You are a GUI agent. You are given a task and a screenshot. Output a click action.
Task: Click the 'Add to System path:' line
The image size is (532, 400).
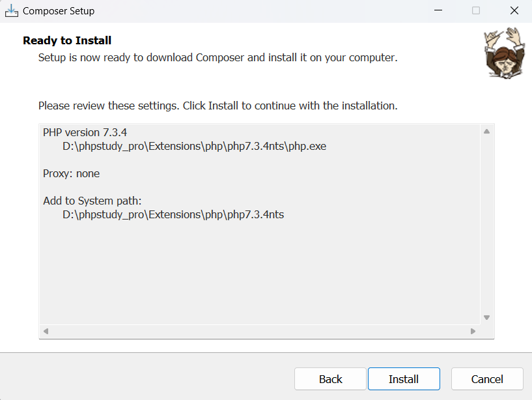pyautogui.click(x=92, y=201)
